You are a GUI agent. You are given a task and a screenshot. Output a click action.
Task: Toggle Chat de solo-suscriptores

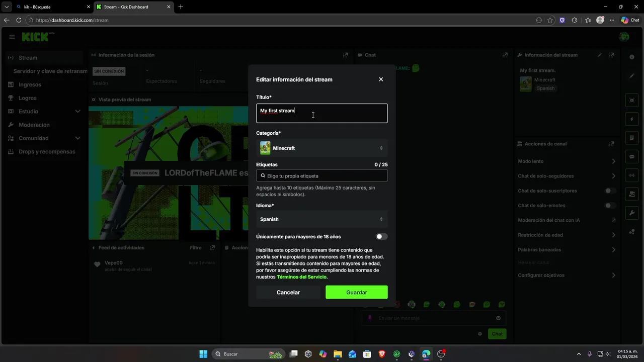(x=610, y=191)
